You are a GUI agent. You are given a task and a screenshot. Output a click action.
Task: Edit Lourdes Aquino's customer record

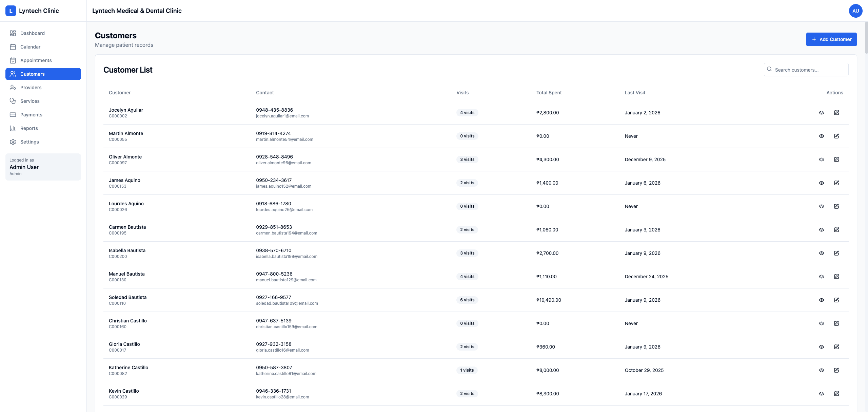point(836,206)
